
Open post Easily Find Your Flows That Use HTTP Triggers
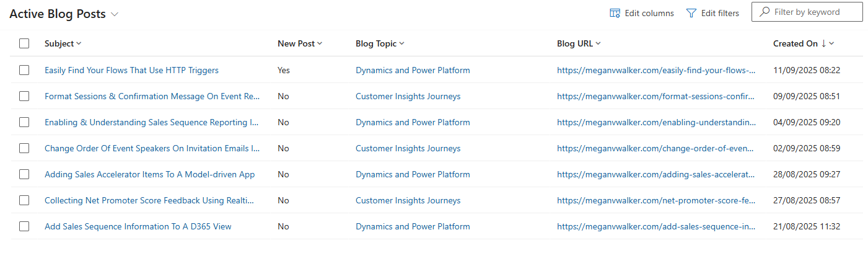point(131,70)
